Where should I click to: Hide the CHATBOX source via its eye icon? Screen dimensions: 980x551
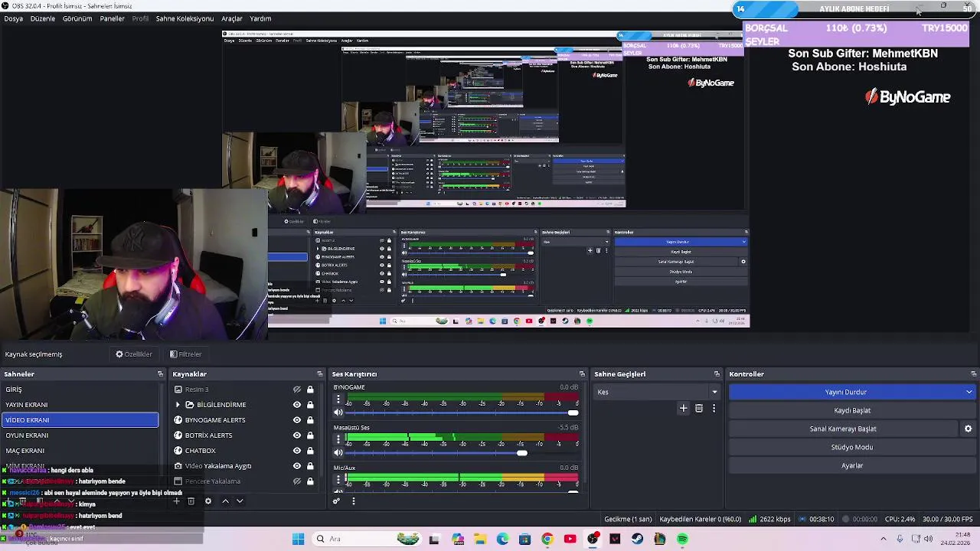[x=297, y=451]
